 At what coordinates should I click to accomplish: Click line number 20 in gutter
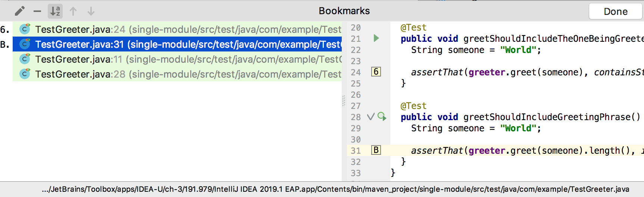click(x=356, y=28)
